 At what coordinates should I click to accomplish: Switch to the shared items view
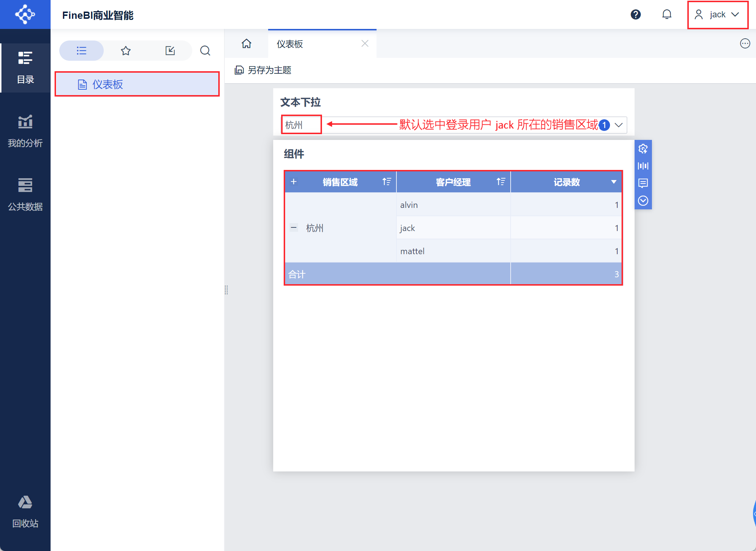[170, 51]
